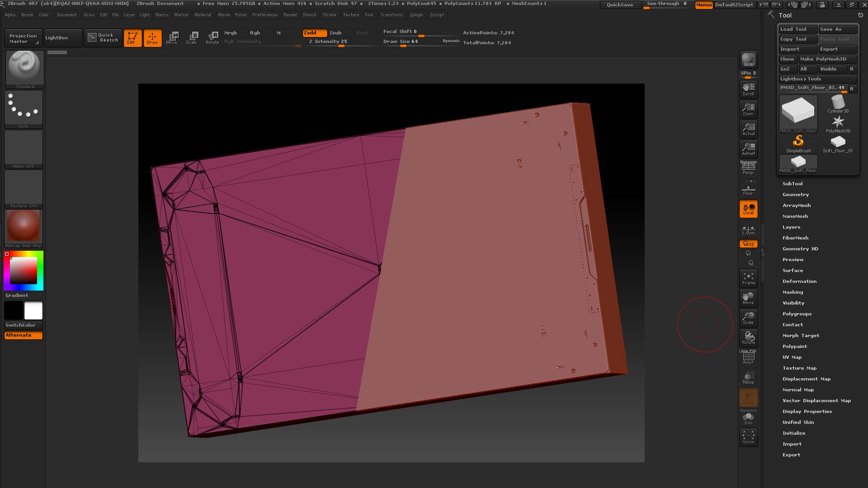Click the Xpose icon
This screenshot has height=488, width=868.
748,437
